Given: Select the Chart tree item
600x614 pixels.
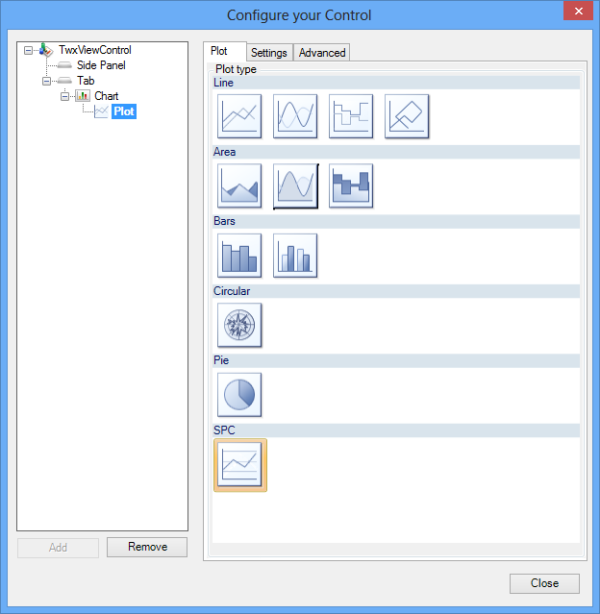Looking at the screenshot, I should click(106, 96).
